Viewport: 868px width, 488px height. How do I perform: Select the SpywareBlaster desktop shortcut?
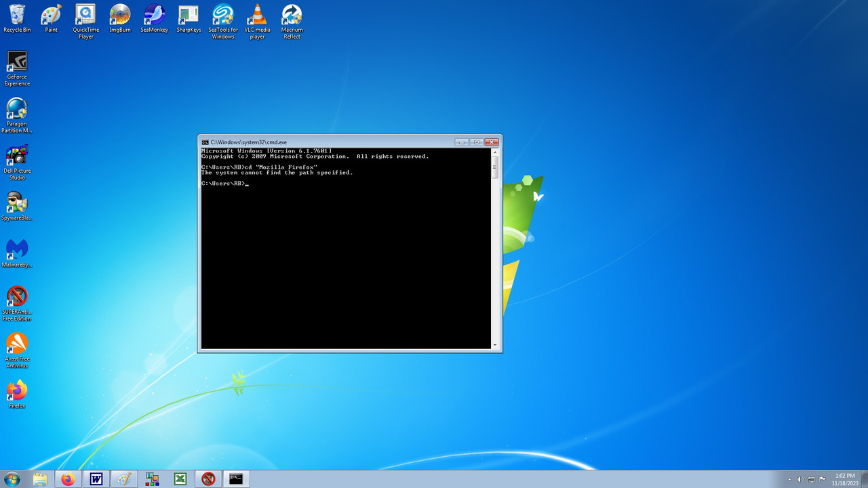(17, 206)
